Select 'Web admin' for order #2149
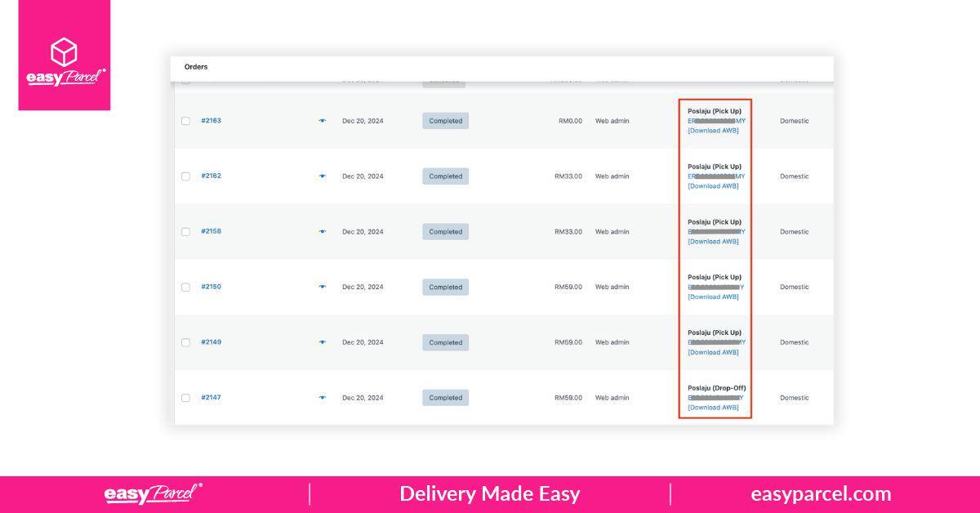980x513 pixels. tap(612, 342)
